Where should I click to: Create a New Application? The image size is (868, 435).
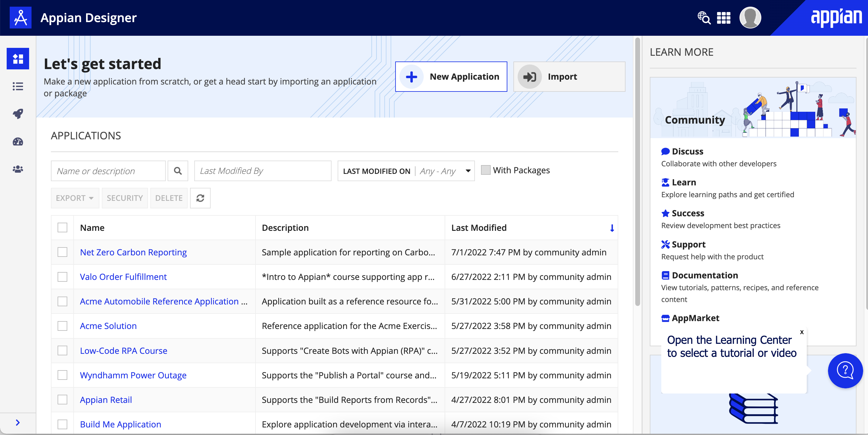point(451,77)
